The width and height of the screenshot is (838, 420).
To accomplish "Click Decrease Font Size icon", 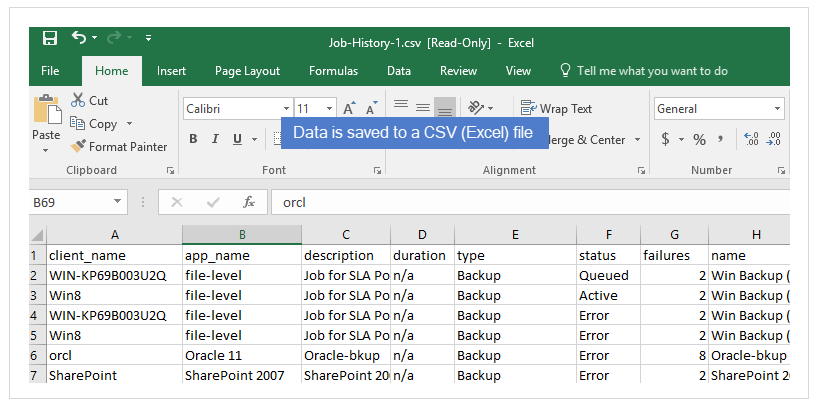I will 371,108.
